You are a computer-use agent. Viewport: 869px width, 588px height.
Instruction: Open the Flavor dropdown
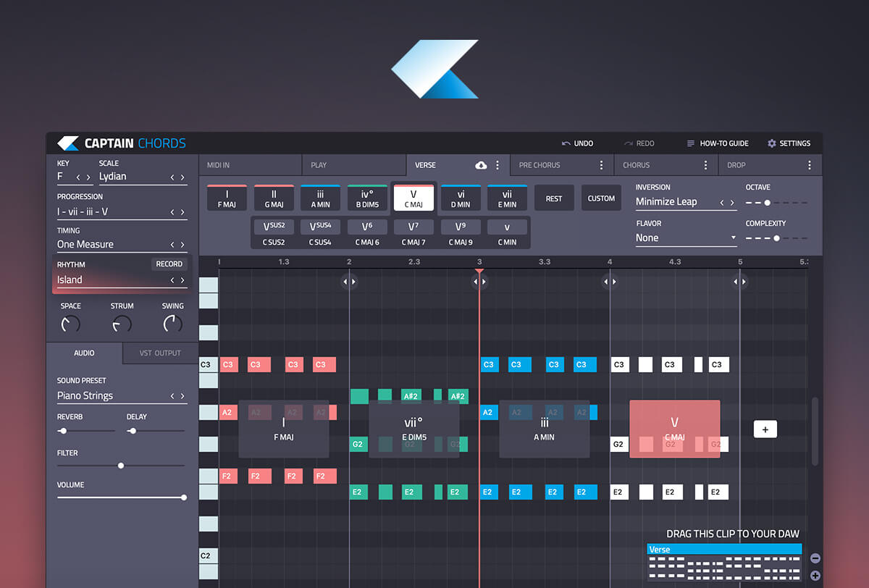click(686, 238)
